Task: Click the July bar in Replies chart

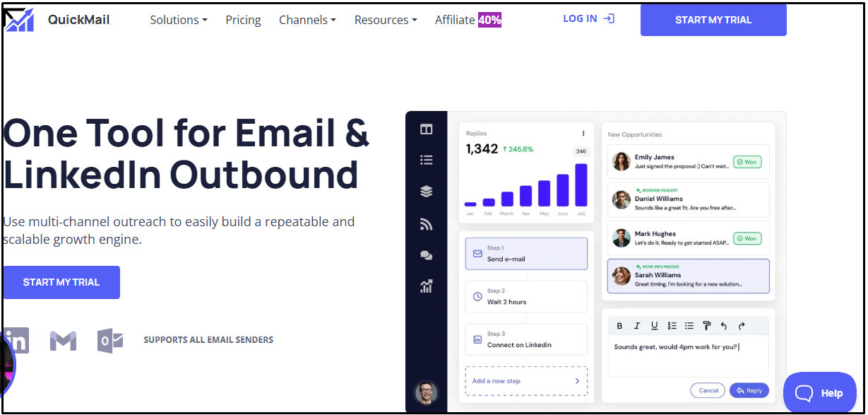Action: click(581, 185)
